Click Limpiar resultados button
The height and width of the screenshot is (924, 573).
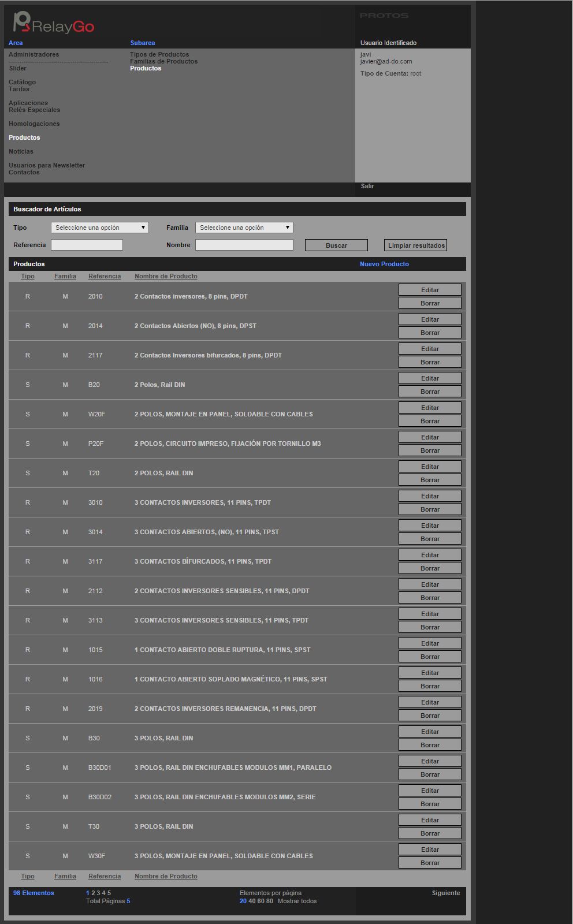[x=416, y=245]
